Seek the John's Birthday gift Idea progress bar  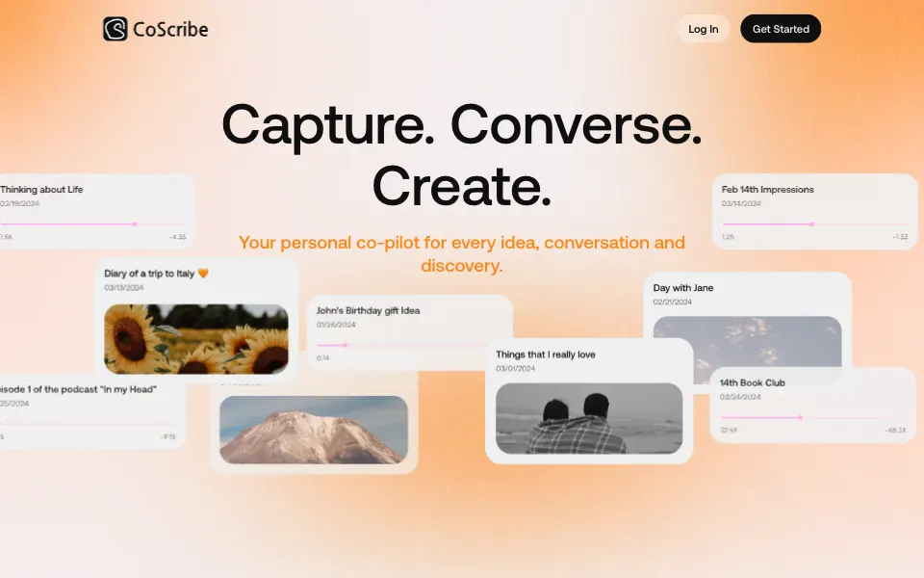(x=409, y=345)
